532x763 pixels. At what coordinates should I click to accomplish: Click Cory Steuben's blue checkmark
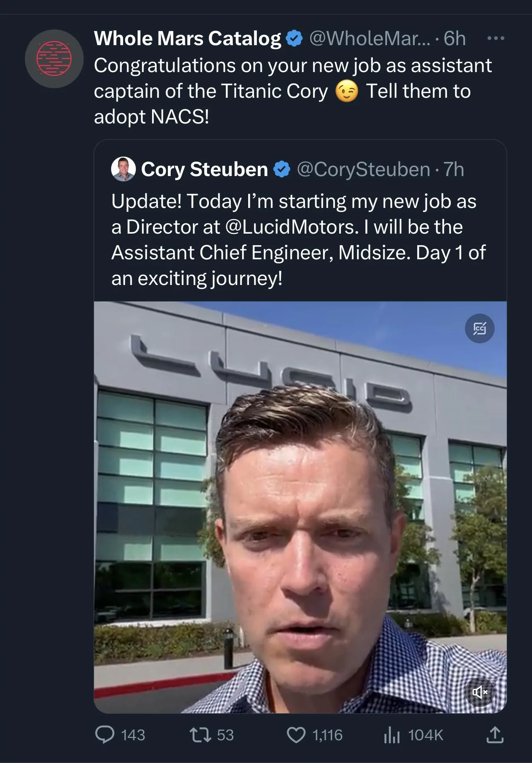pyautogui.click(x=281, y=169)
